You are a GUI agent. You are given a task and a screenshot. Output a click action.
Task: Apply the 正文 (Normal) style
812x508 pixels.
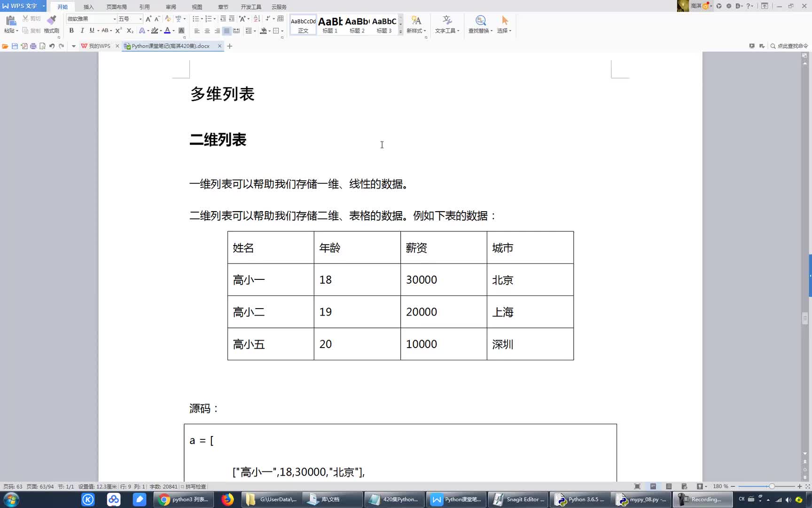click(x=303, y=25)
